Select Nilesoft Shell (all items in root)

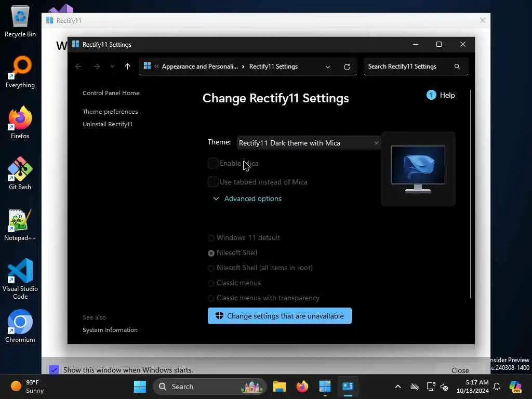(211, 268)
